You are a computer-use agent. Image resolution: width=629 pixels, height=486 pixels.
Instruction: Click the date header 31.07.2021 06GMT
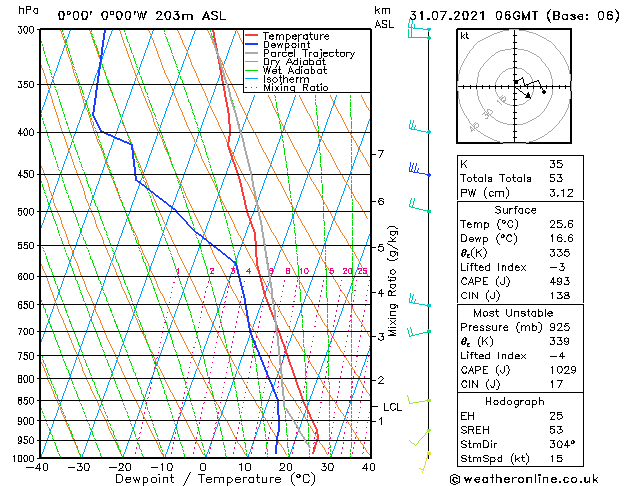tap(474, 16)
